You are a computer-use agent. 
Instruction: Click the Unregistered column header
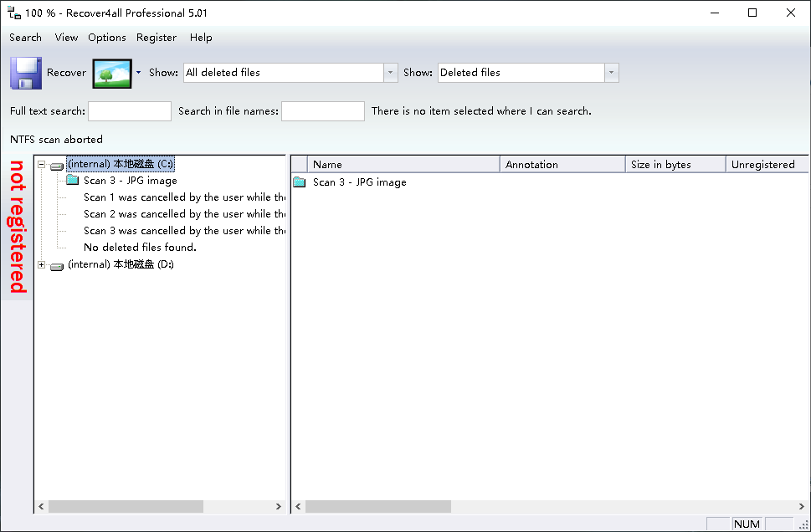point(767,165)
